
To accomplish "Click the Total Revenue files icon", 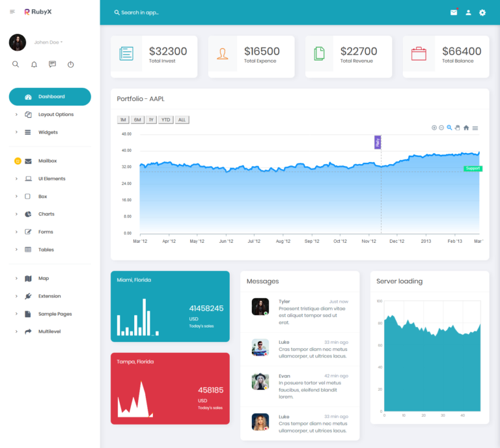I will pyautogui.click(x=319, y=53).
